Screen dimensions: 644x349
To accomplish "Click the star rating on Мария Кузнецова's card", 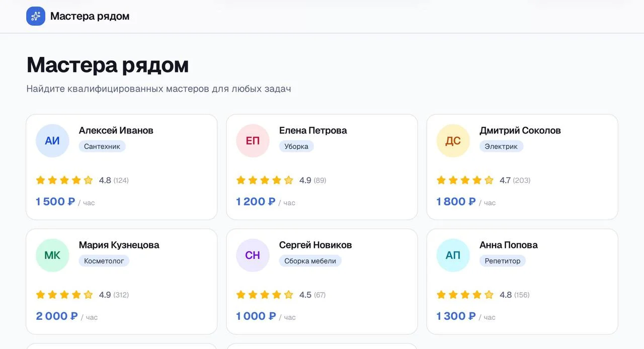I will [x=64, y=295].
